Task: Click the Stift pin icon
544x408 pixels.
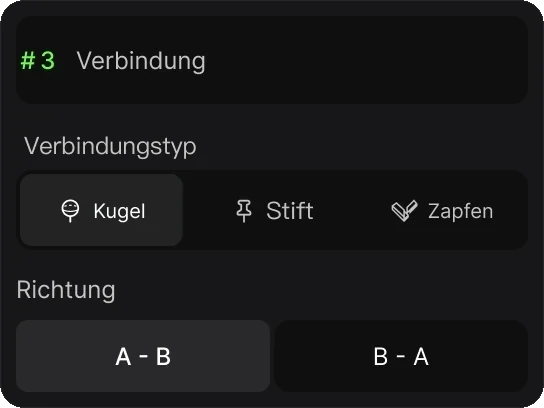Action: (244, 211)
